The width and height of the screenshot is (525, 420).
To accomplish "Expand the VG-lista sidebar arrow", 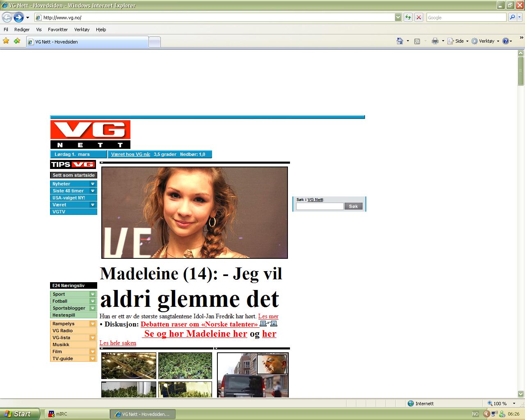I will pos(93,338).
